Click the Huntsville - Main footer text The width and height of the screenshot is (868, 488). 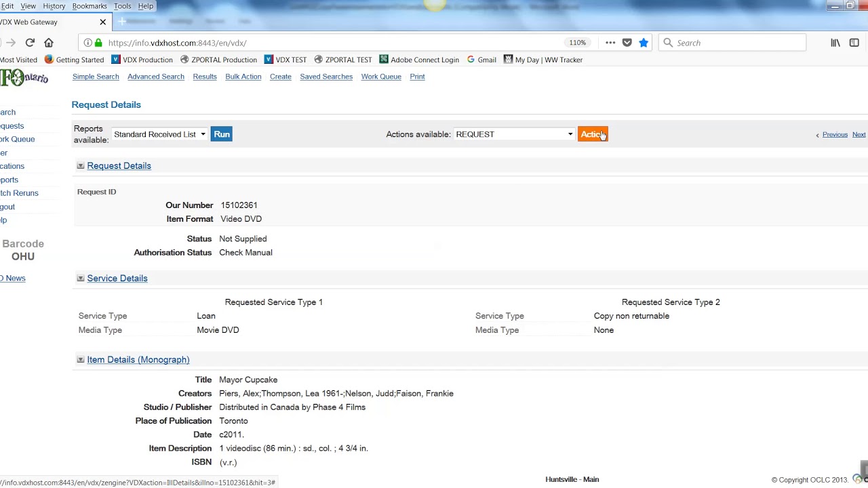[572, 480]
